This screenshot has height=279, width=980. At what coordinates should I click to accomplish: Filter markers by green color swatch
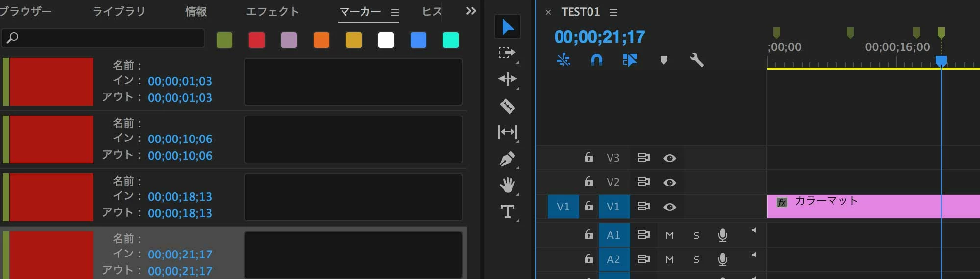224,40
